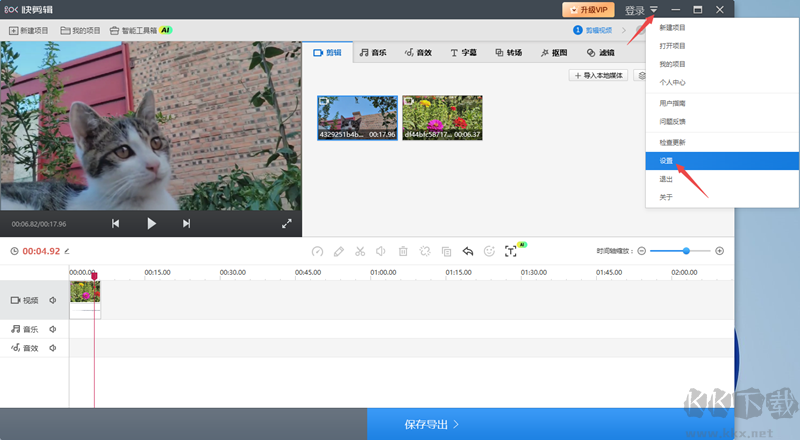The height and width of the screenshot is (440, 800).
Task: Click the 保存导出 button
Action: point(432,424)
